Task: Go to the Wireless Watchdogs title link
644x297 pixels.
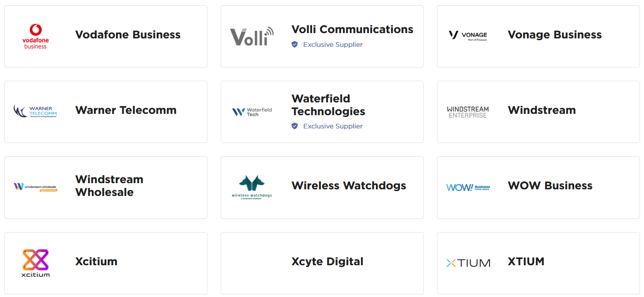Action: pos(349,186)
